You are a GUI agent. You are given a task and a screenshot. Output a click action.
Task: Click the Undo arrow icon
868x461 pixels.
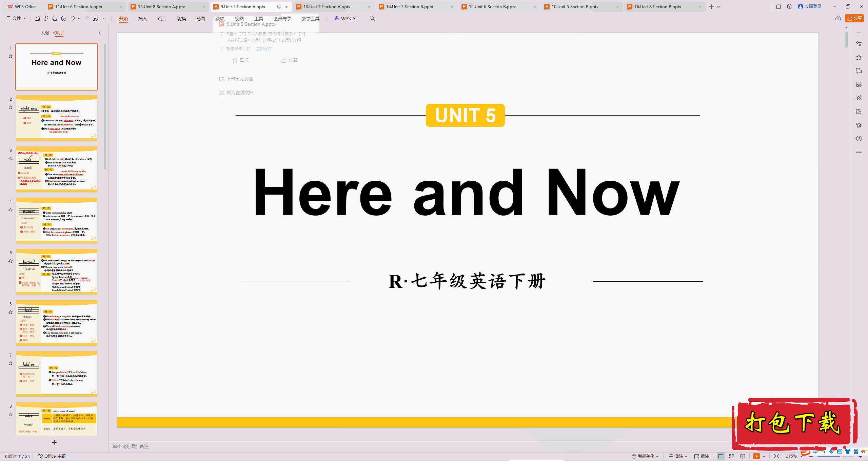pos(73,18)
